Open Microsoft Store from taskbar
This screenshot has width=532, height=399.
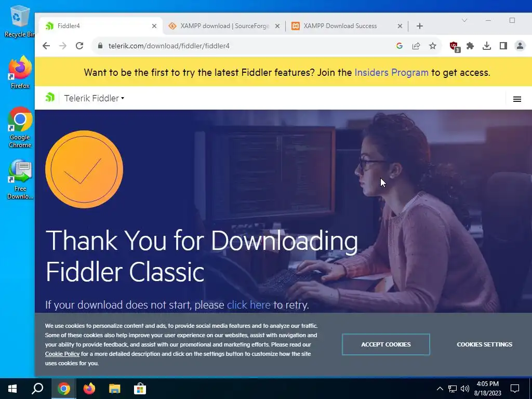pos(140,389)
